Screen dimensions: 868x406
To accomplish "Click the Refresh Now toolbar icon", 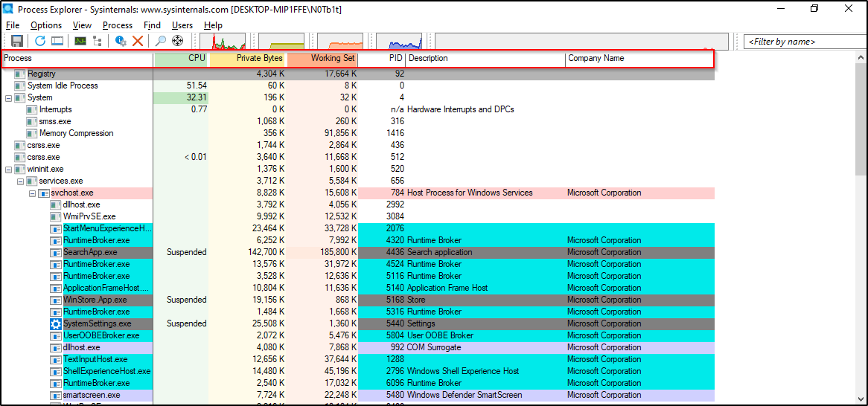I will [x=40, y=41].
